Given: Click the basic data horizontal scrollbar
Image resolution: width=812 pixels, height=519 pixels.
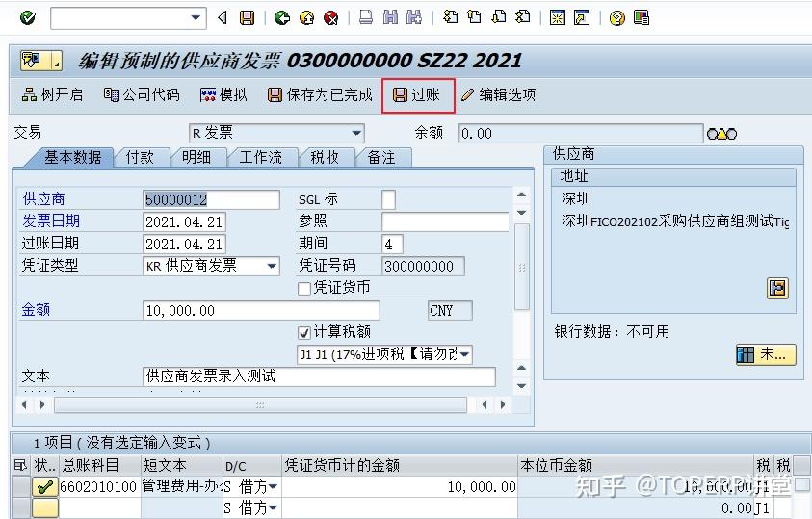Looking at the screenshot, I should pyautogui.click(x=260, y=404).
